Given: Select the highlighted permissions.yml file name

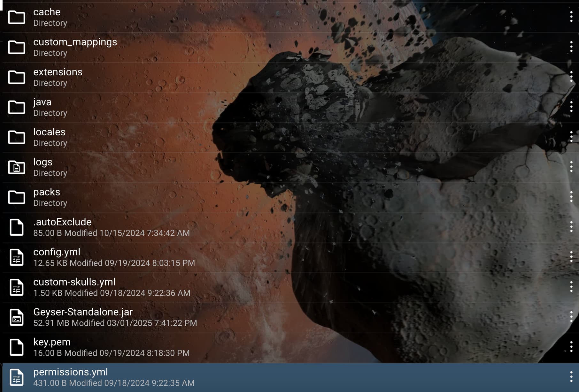Looking at the screenshot, I should 71,372.
